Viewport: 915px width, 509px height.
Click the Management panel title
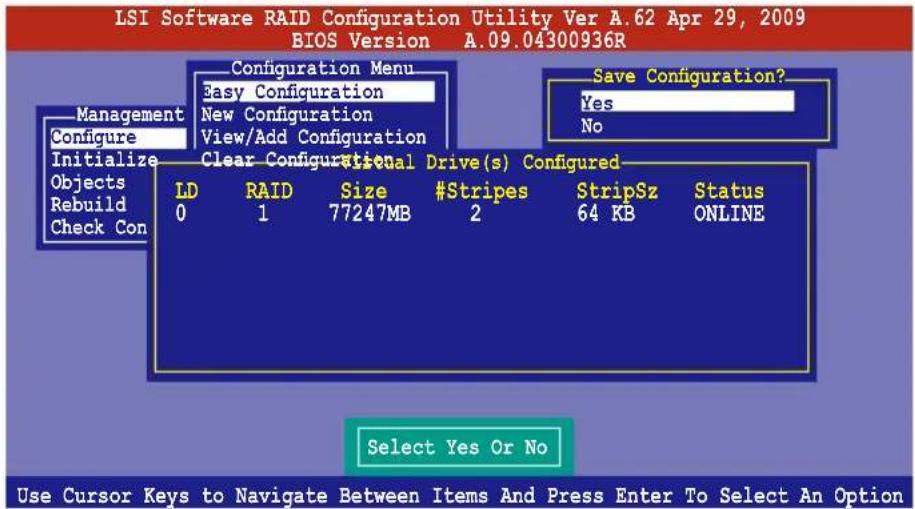(130, 114)
